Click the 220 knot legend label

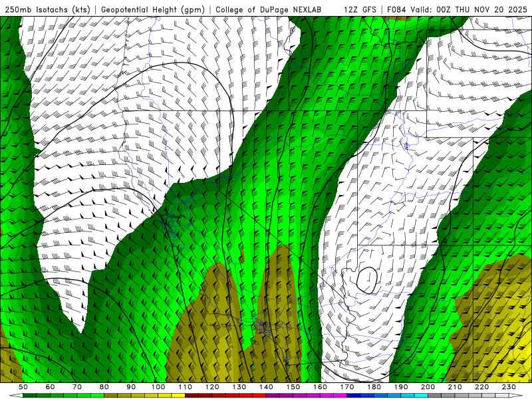[482, 387]
